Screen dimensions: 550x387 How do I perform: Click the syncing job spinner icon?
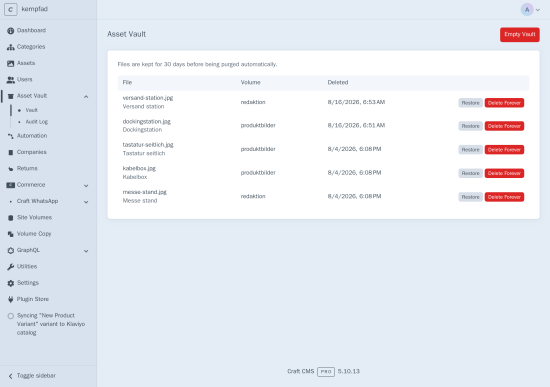coord(11,316)
